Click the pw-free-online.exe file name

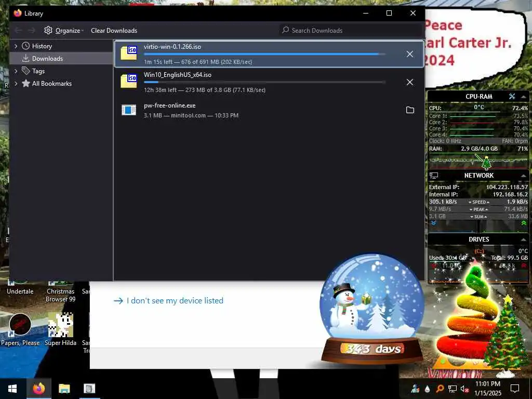170,105
